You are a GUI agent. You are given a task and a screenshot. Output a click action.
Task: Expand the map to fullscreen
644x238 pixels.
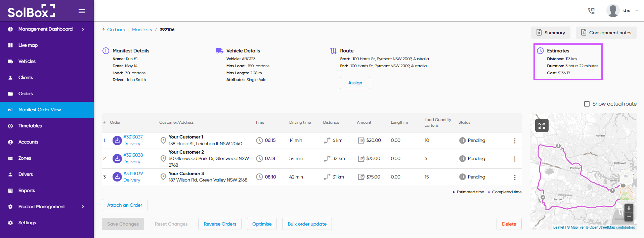tap(542, 125)
